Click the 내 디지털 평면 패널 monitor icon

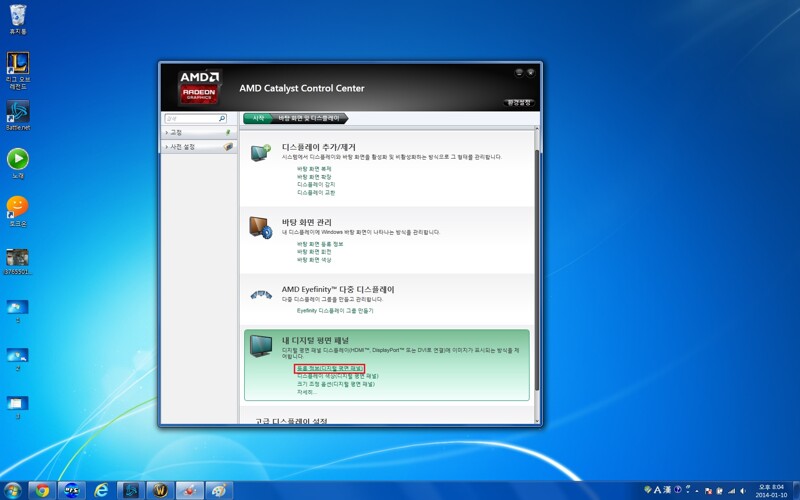tap(261, 346)
